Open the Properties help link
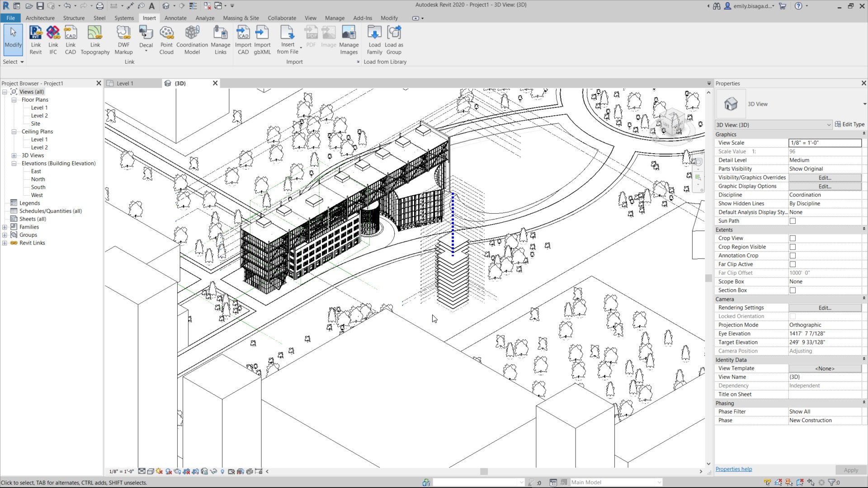This screenshot has width=868, height=488. 734,469
